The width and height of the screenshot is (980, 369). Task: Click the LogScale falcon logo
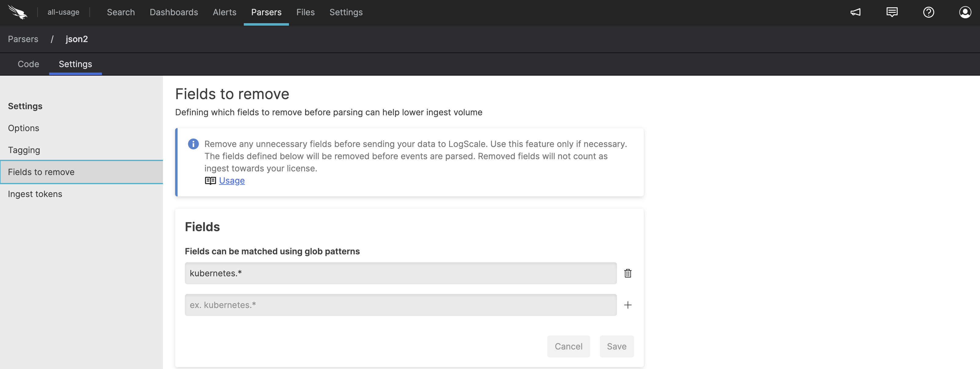coord(17,12)
